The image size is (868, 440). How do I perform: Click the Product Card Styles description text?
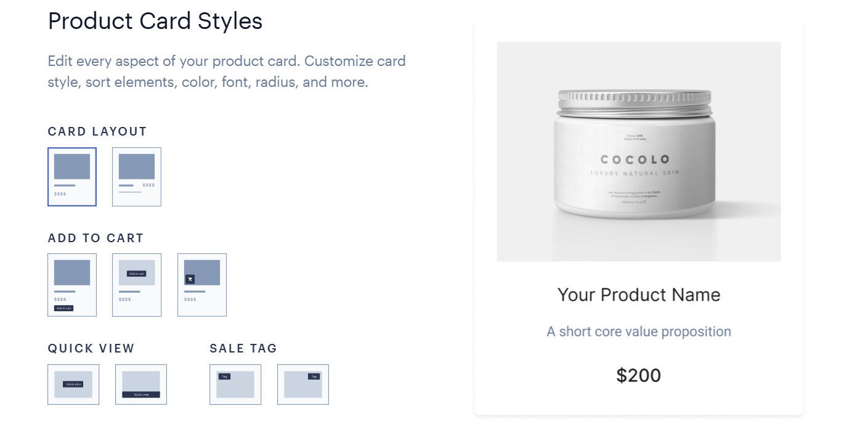pos(227,71)
